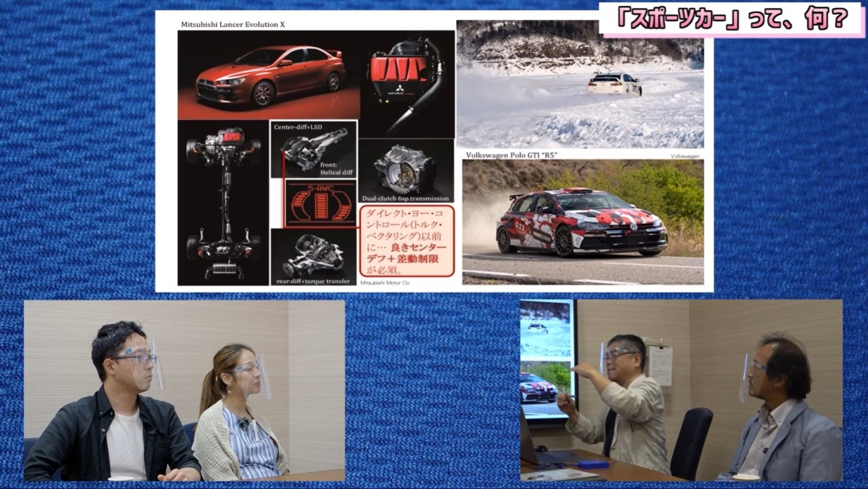Image resolution: width=868 pixels, height=489 pixels.
Task: Click the Center-diff+LSD differential image
Action: point(314,150)
